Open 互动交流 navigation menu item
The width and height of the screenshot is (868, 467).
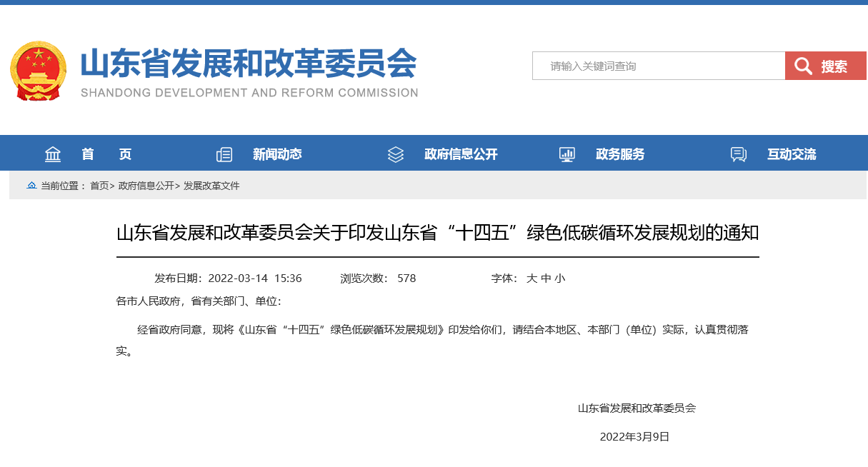[792, 154]
